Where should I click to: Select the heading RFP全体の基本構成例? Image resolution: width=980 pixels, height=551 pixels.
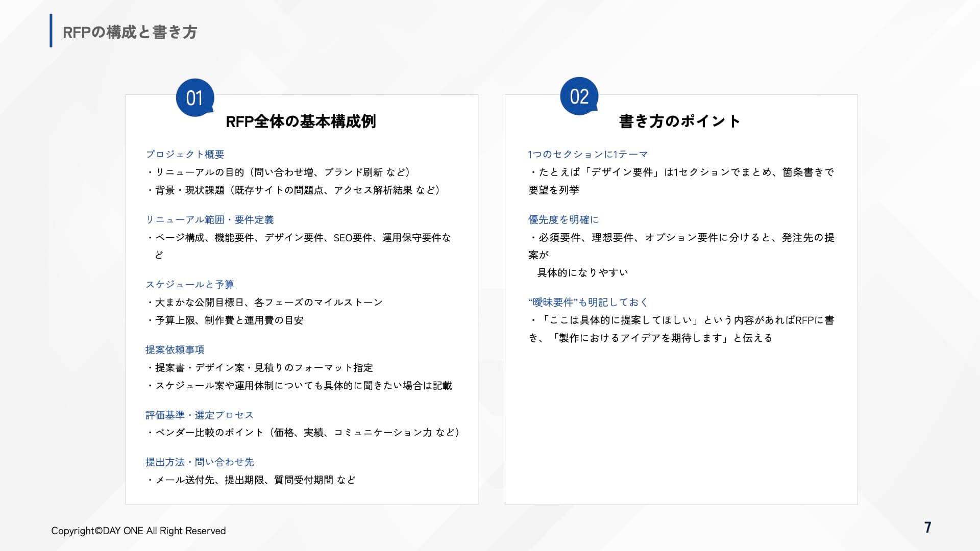[301, 121]
